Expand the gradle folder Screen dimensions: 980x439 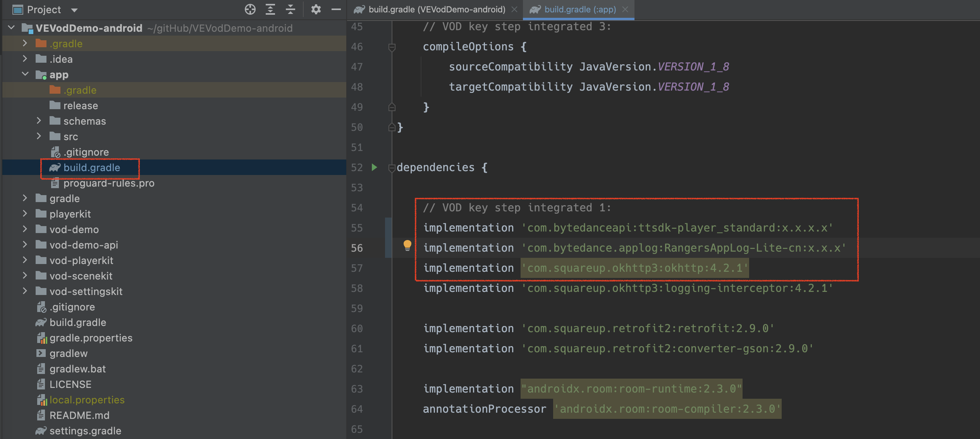tap(25, 198)
